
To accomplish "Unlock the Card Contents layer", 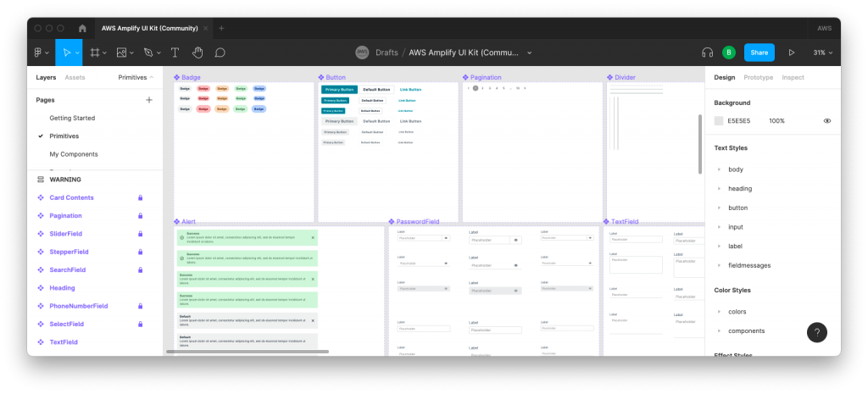I will (141, 197).
